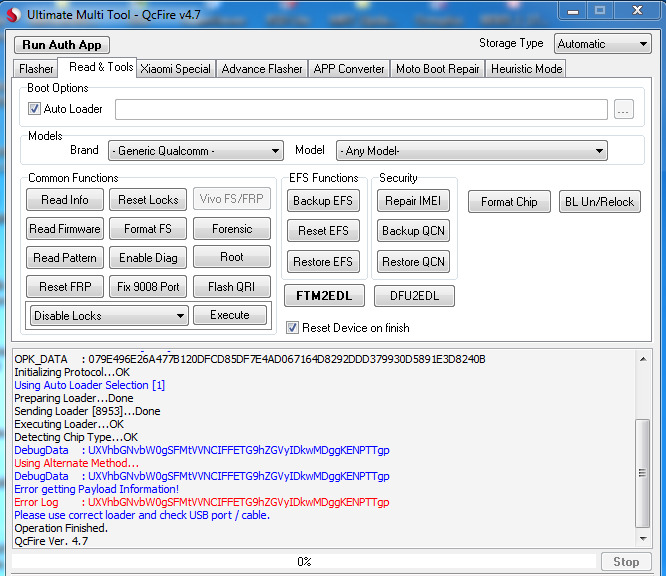Click the BL Un/Relock button
This screenshot has width=666, height=576.
point(599,202)
